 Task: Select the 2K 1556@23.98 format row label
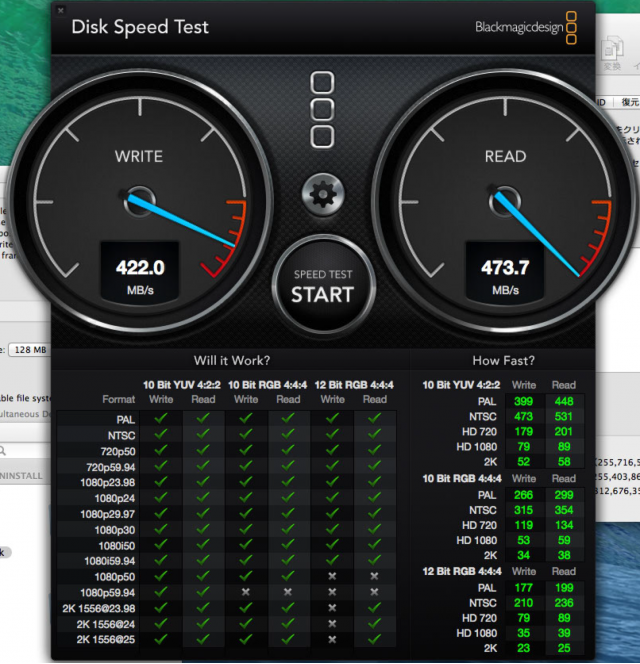click(x=99, y=609)
